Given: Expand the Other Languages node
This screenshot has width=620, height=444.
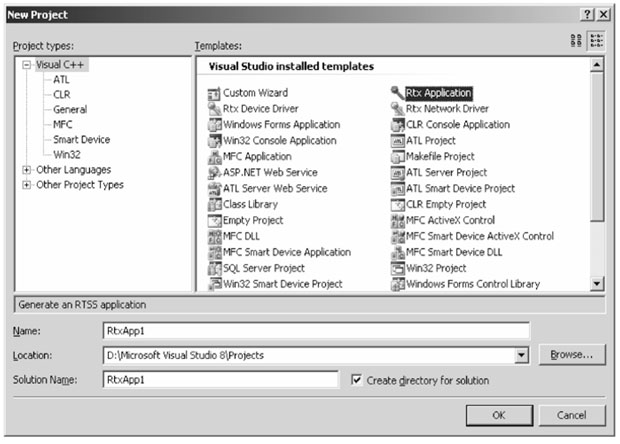Looking at the screenshot, I should [26, 170].
